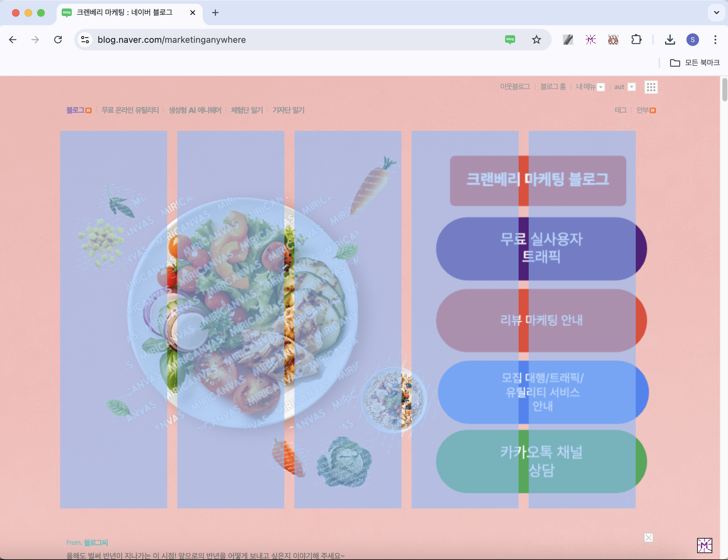Open 모든 북마크 folder
The width and height of the screenshot is (728, 560).
695,63
